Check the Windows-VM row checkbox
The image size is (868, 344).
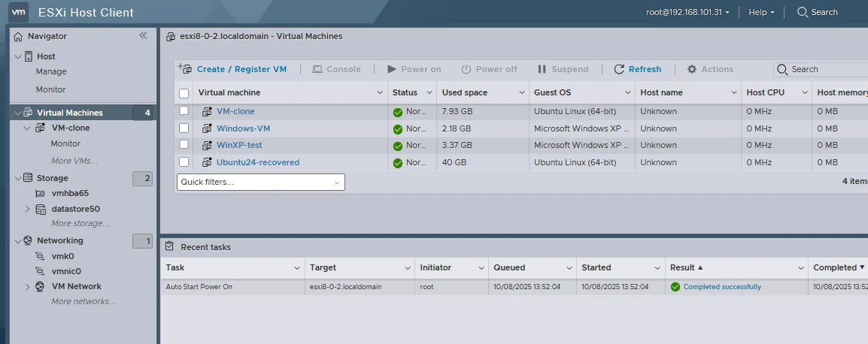[x=184, y=128]
